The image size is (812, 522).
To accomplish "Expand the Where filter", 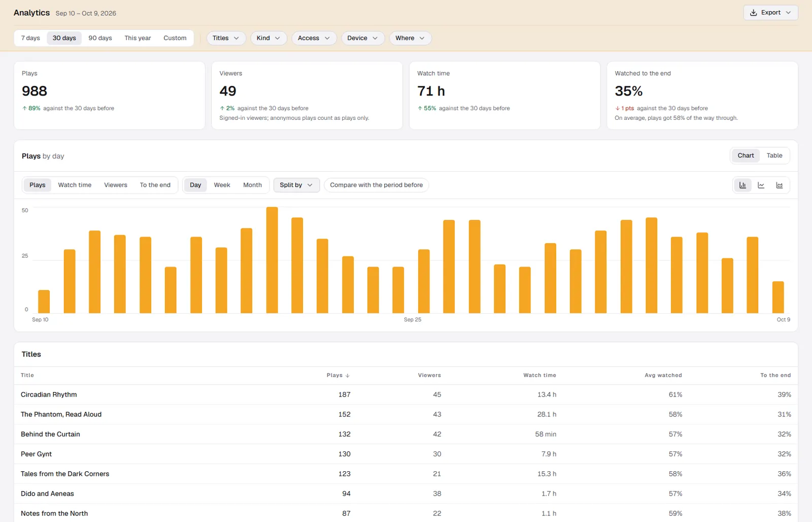I will (410, 38).
